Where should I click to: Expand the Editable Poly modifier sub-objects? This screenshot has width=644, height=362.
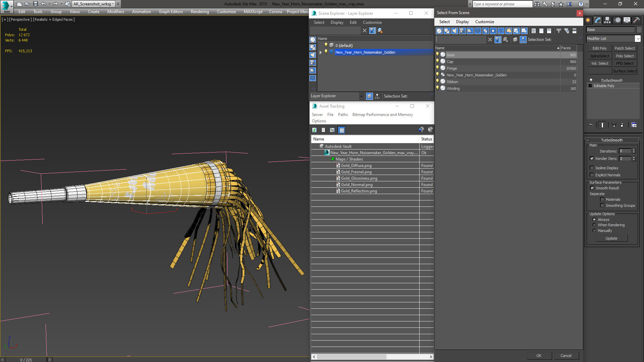click(590, 86)
